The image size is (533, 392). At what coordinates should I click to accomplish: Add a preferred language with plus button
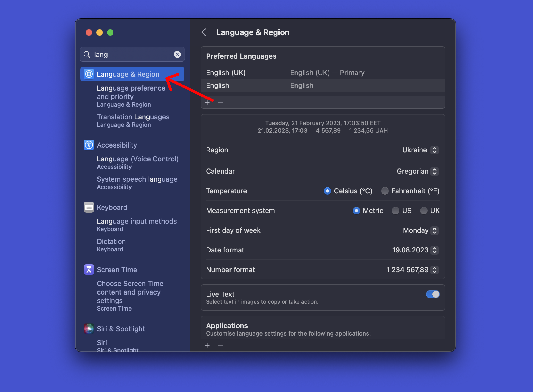pyautogui.click(x=207, y=102)
